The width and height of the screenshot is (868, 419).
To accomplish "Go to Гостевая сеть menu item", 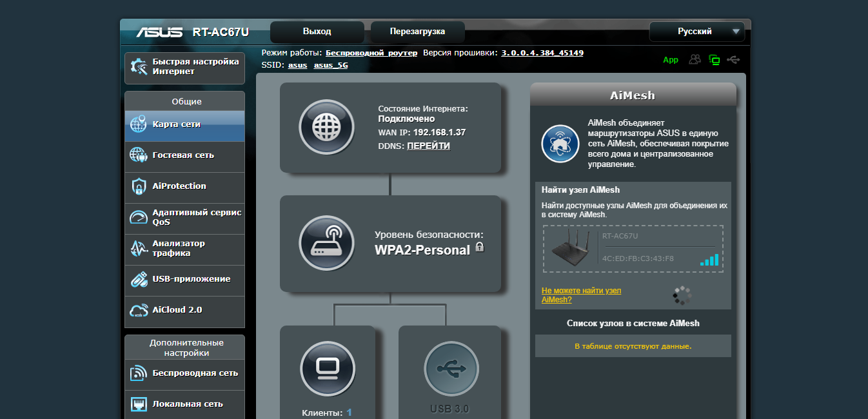I will 184,155.
